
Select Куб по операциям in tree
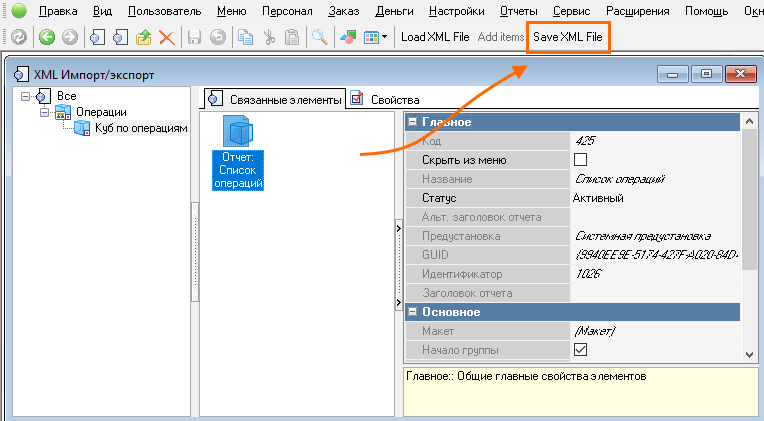click(140, 128)
